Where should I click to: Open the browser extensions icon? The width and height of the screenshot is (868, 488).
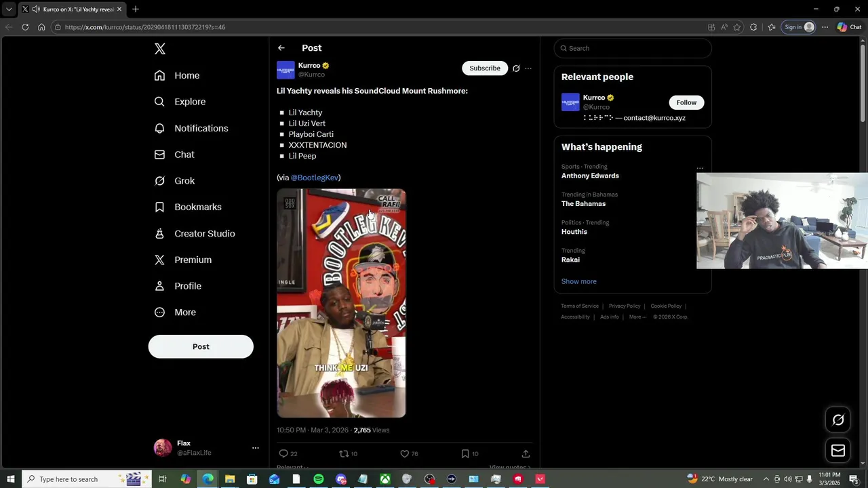click(753, 27)
